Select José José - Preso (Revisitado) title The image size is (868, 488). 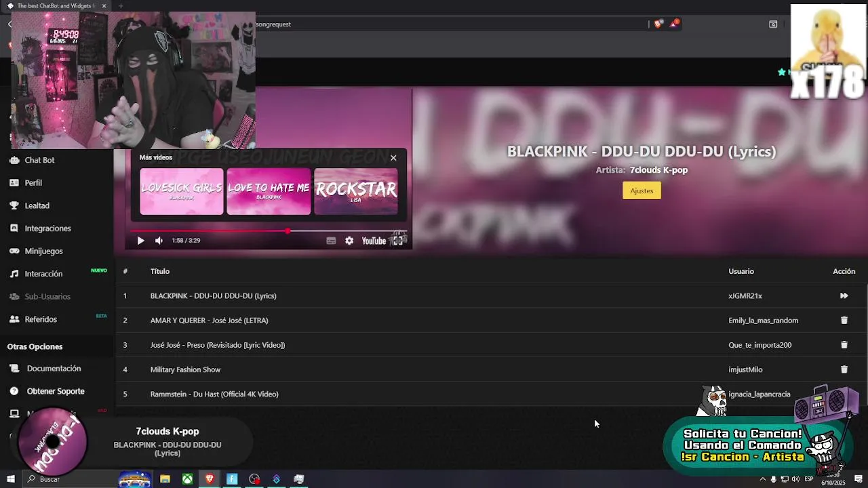tap(217, 345)
